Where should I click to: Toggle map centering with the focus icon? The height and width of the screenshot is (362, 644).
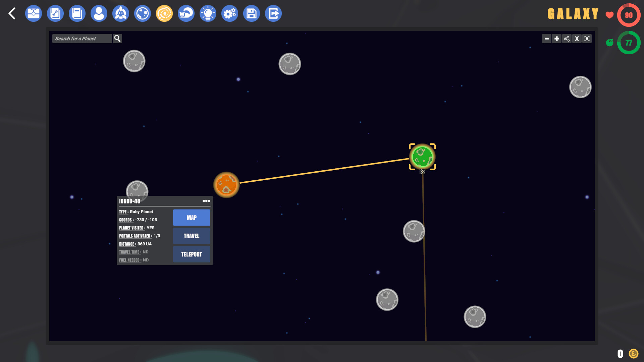[587, 39]
